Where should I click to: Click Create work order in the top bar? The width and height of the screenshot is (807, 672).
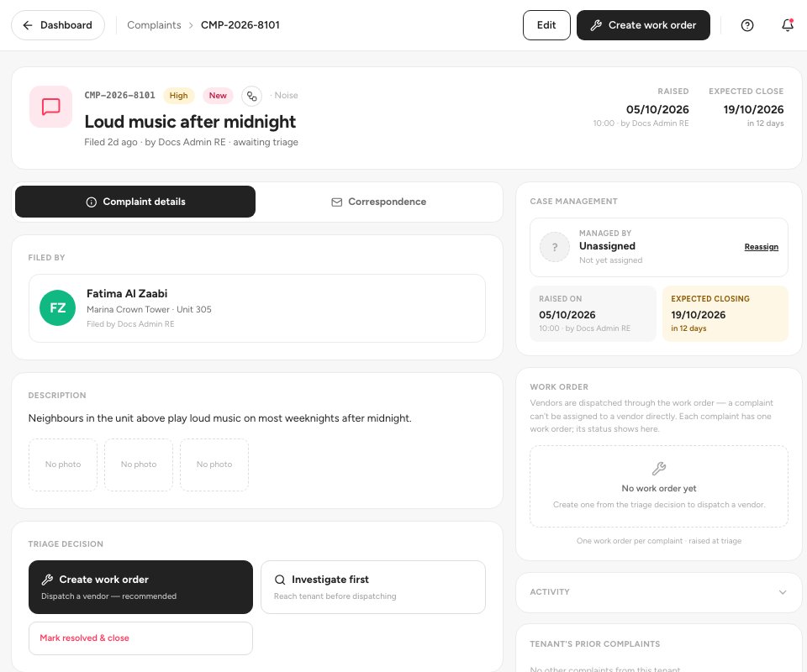coord(643,25)
